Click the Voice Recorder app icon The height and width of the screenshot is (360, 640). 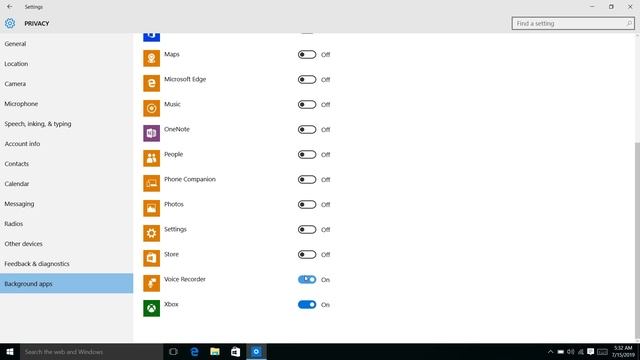[151, 283]
